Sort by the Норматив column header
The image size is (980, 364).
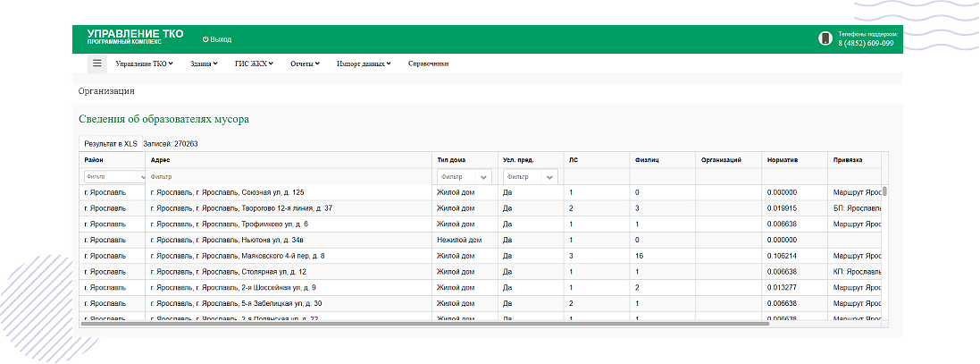point(794,160)
